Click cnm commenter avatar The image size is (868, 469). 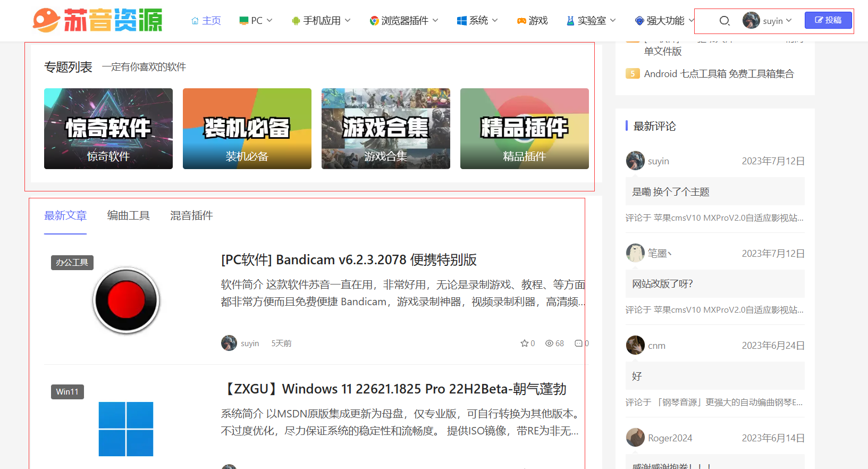635,345
